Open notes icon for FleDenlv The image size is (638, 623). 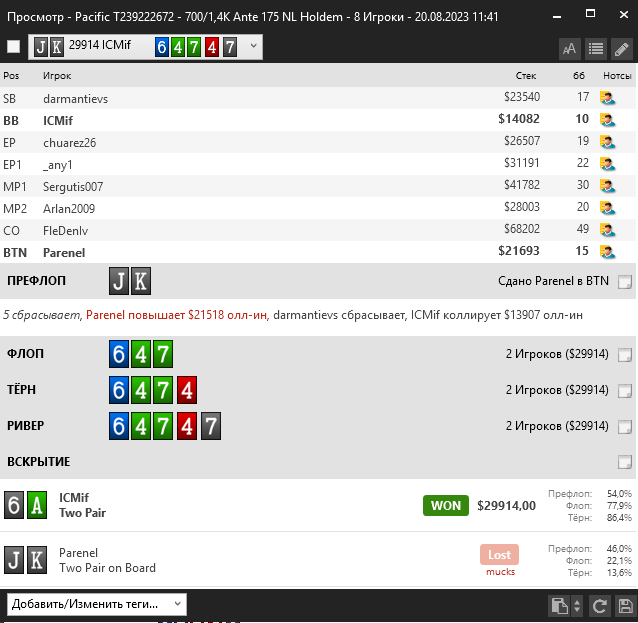[607, 230]
